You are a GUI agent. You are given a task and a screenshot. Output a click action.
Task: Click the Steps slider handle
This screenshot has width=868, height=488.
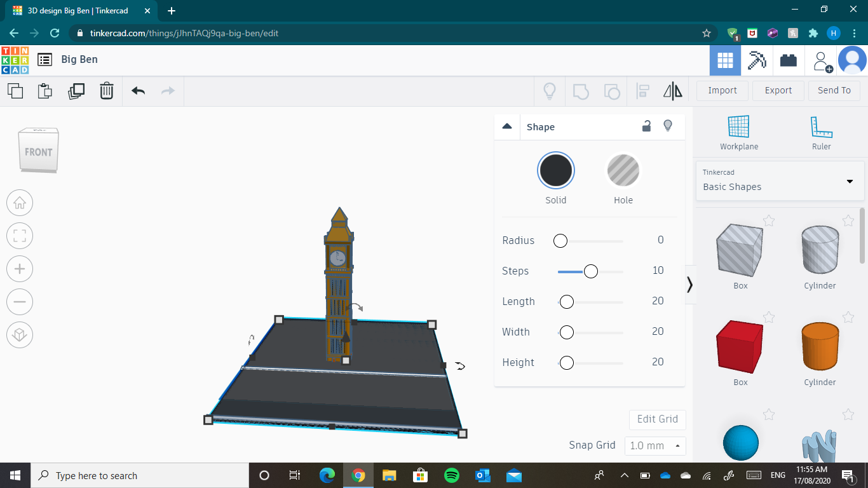[591, 271]
